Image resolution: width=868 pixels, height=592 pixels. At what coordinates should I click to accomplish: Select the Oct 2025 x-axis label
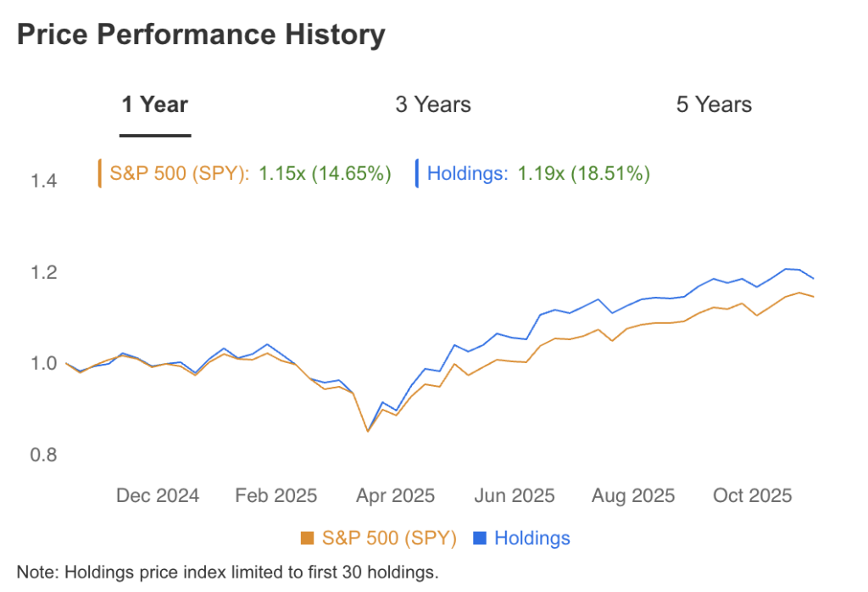(x=752, y=495)
